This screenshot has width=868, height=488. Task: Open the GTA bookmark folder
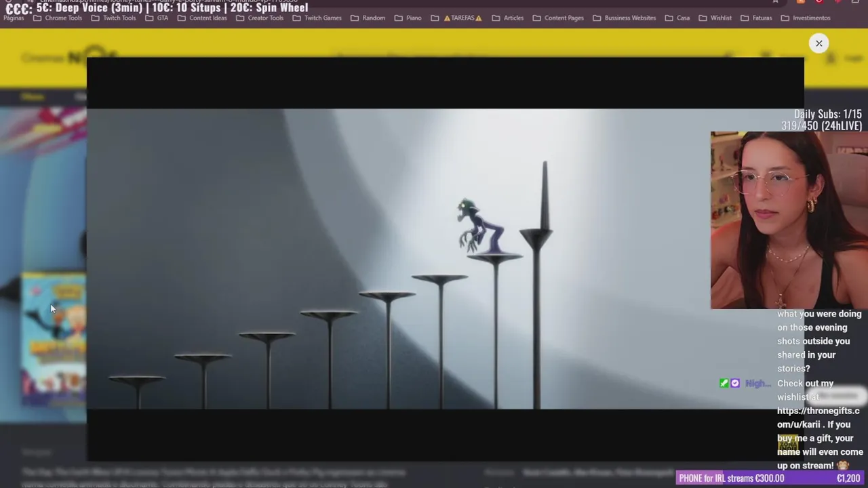click(157, 18)
